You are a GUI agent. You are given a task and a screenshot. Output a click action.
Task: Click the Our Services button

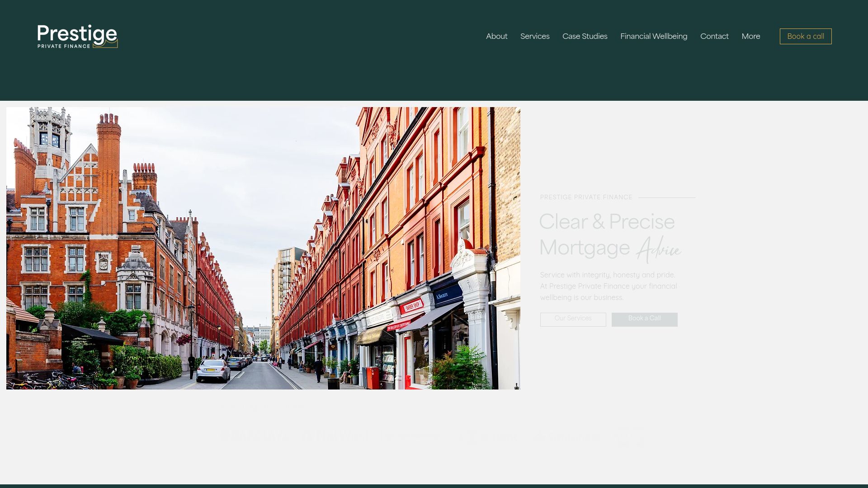[573, 319]
